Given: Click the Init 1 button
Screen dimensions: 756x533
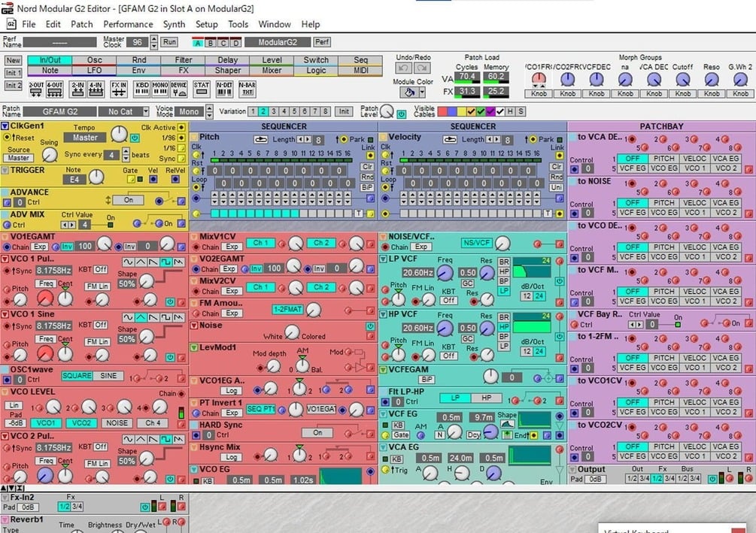Looking at the screenshot, I should 14,73.
